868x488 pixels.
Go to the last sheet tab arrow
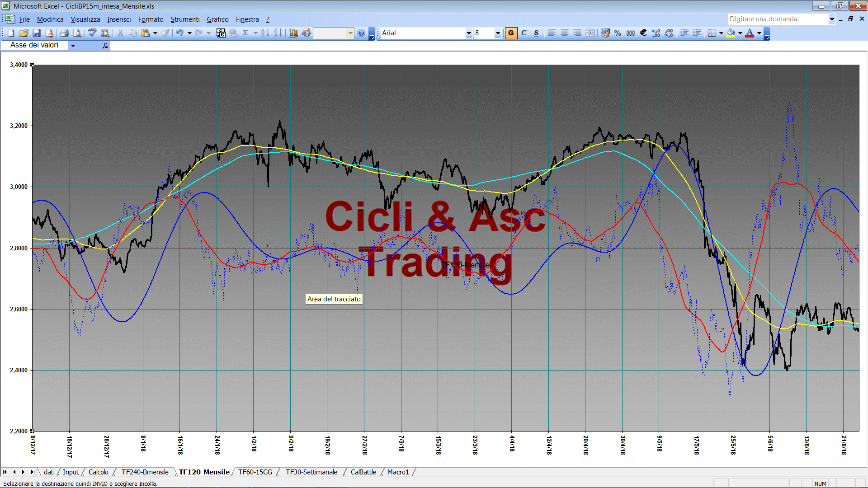point(32,472)
